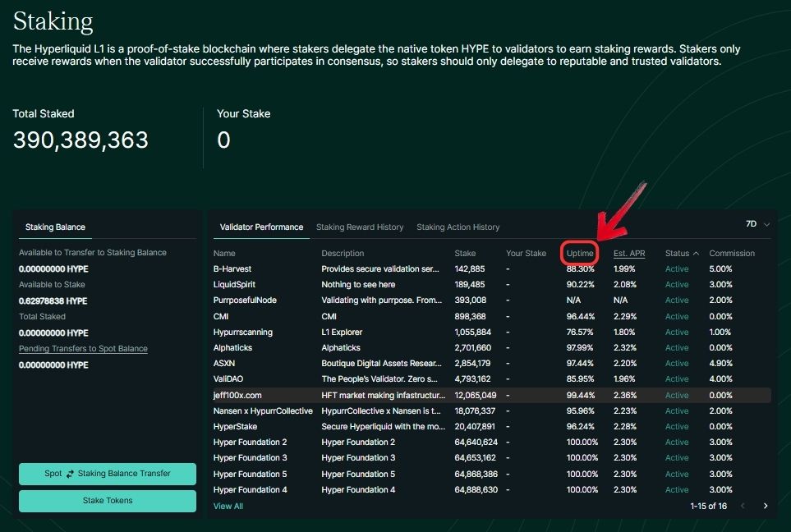Select the ValiDAO validator name
The width and height of the screenshot is (791, 532).
228,378
